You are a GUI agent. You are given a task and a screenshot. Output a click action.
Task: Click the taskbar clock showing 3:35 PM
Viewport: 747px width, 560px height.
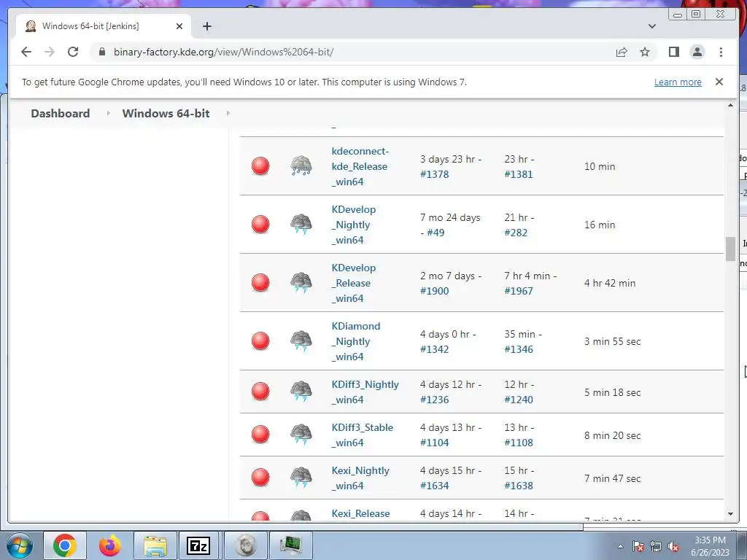coord(710,546)
